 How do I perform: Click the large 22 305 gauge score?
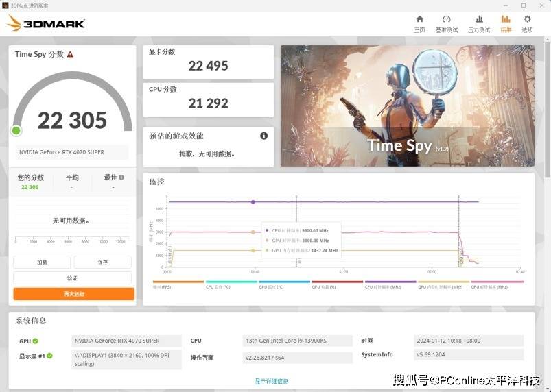72,121
